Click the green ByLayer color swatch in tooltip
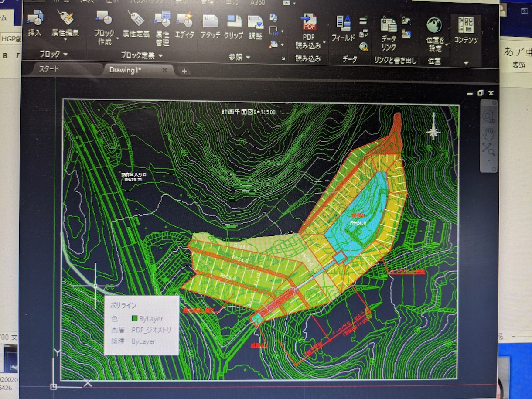532x399 pixels. 135,319
